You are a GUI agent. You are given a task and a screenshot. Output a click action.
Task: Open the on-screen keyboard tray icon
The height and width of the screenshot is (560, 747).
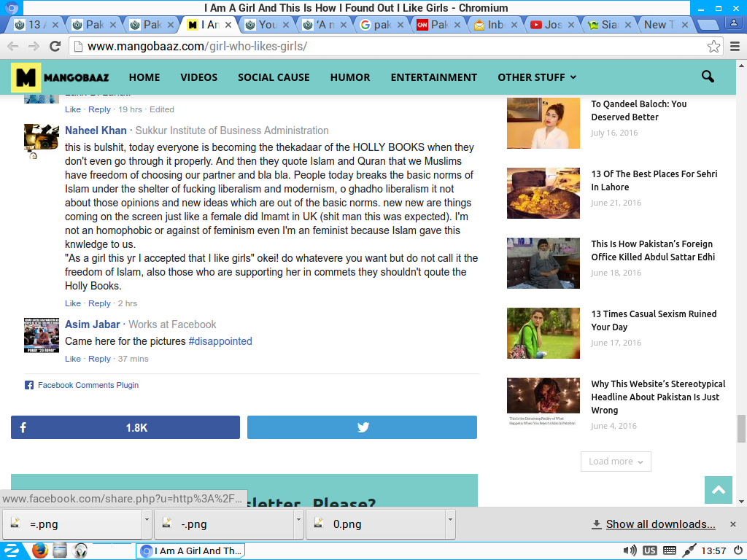point(670,551)
